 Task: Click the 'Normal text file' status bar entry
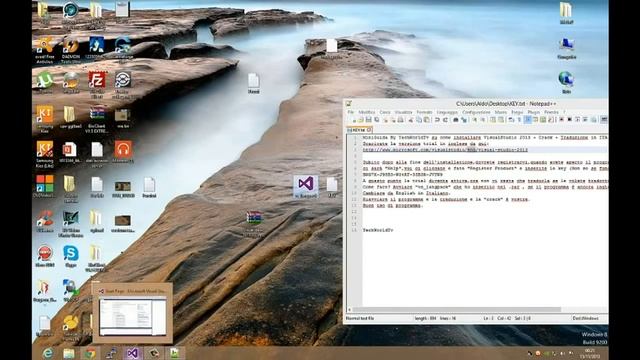tap(360, 318)
